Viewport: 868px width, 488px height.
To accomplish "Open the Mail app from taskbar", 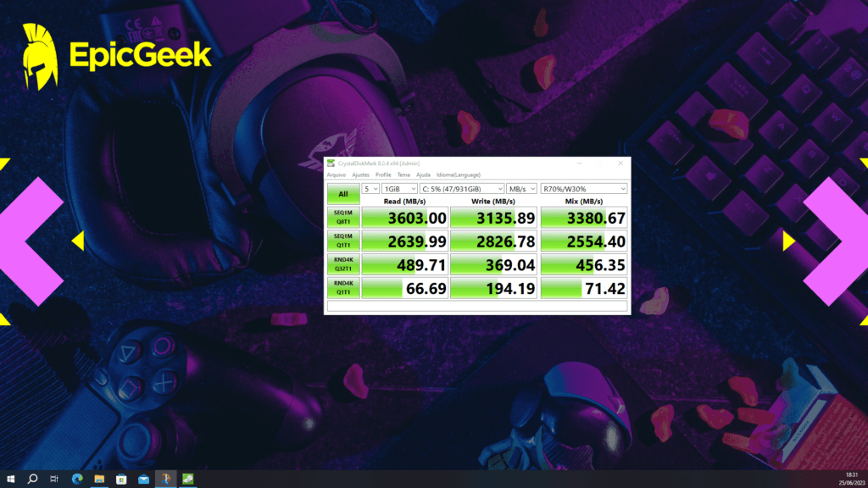I will click(141, 479).
